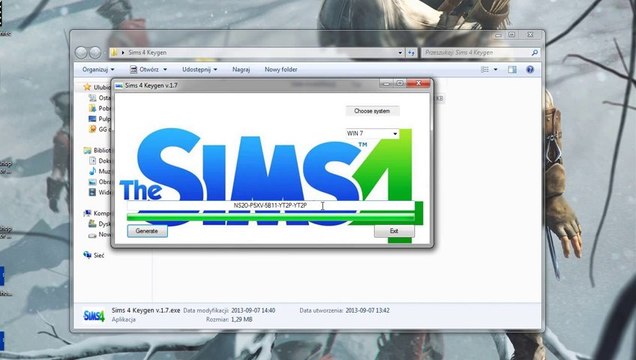Select Biblioteki in the navigation pane

point(97,150)
